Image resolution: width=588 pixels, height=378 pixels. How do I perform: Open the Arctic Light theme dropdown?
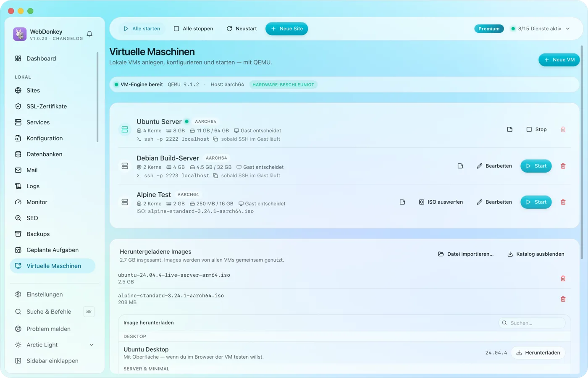tap(54, 345)
